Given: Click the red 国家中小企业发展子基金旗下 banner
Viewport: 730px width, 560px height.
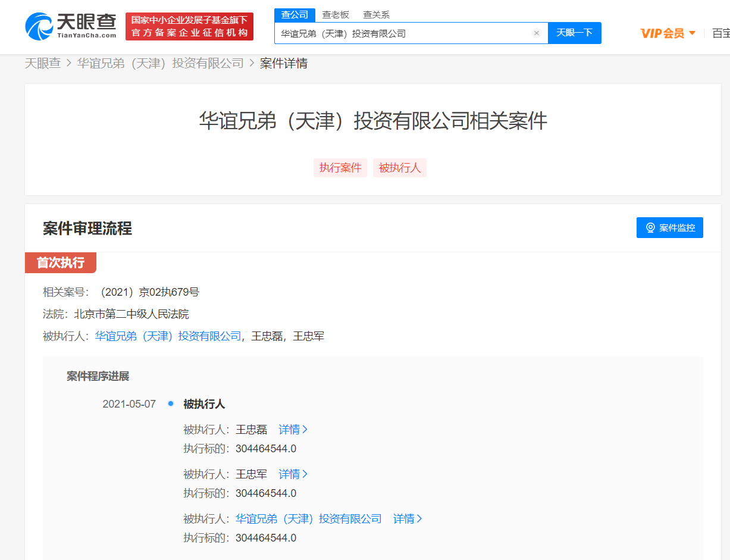Looking at the screenshot, I should (x=189, y=27).
